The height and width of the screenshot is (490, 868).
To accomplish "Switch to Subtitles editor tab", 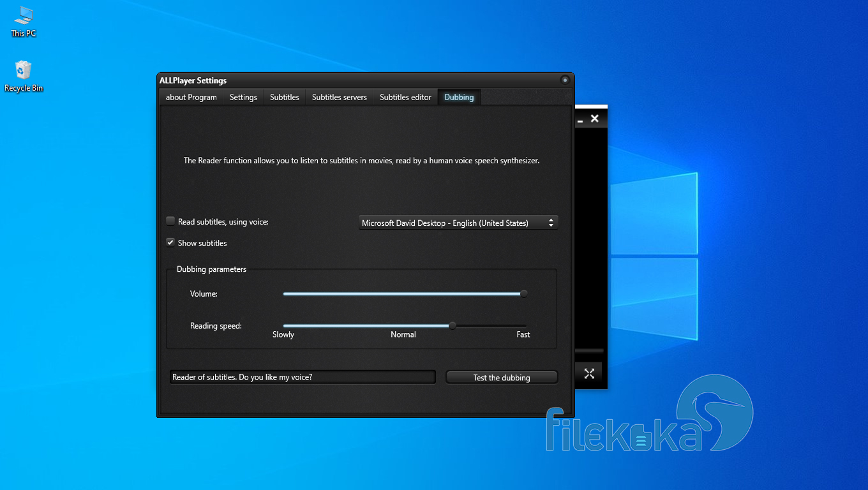I will (x=405, y=97).
